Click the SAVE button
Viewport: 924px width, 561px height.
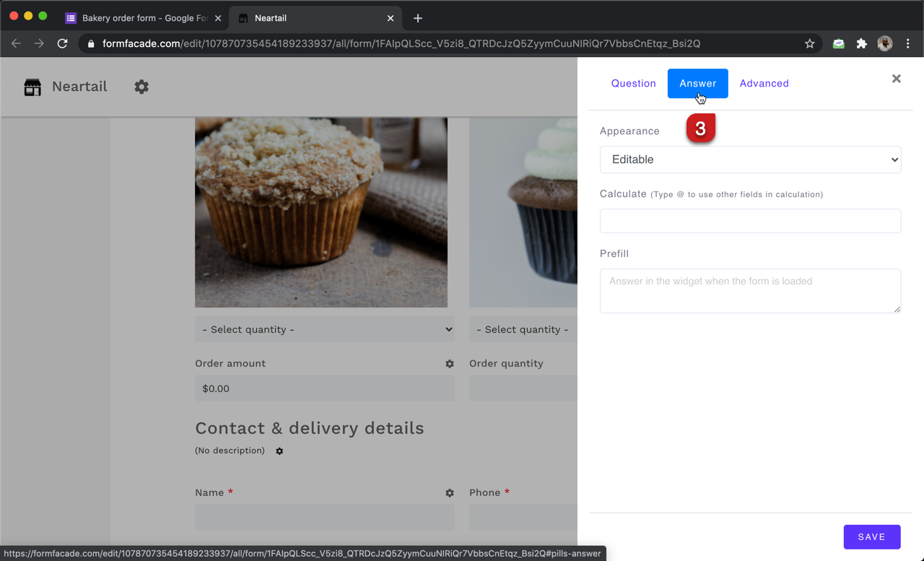(x=872, y=536)
